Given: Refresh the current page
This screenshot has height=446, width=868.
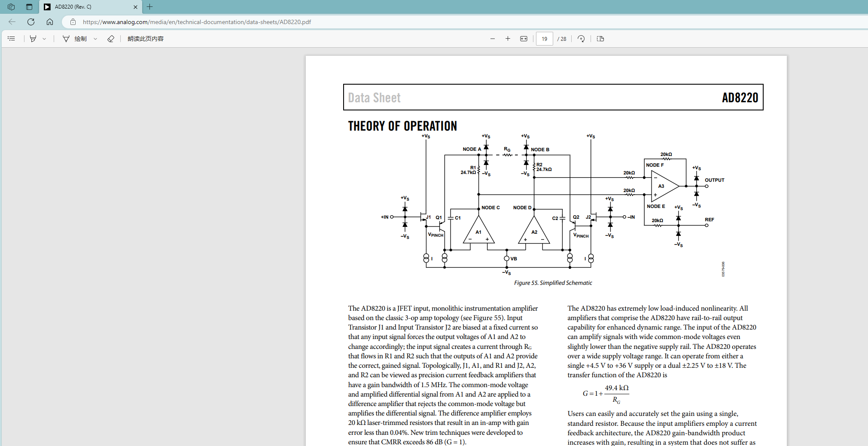Looking at the screenshot, I should point(31,22).
